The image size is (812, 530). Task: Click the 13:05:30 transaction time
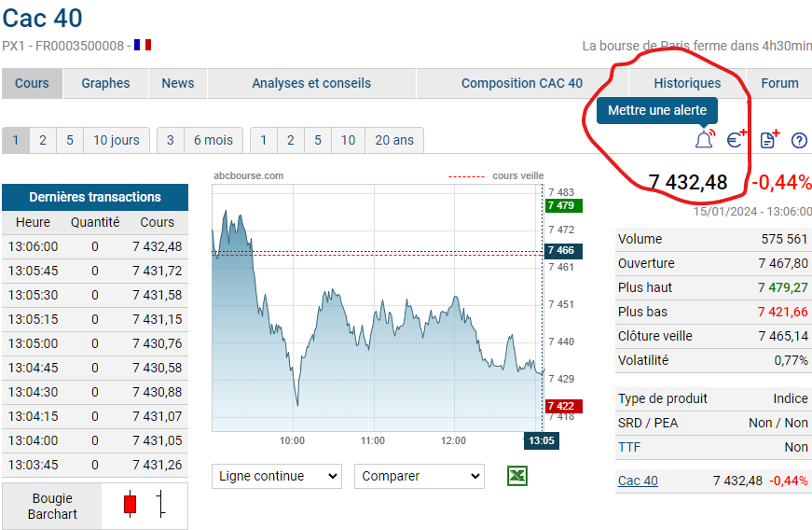[34, 295]
